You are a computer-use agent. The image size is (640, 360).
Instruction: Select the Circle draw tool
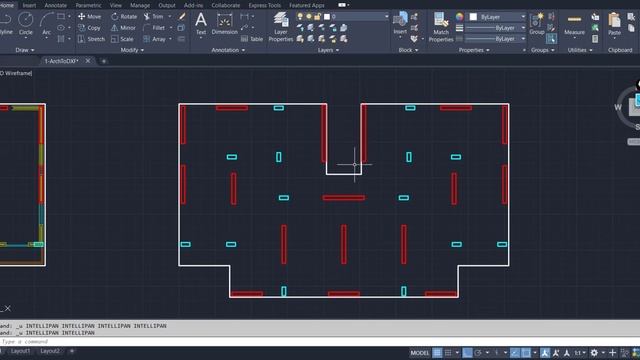(25, 24)
